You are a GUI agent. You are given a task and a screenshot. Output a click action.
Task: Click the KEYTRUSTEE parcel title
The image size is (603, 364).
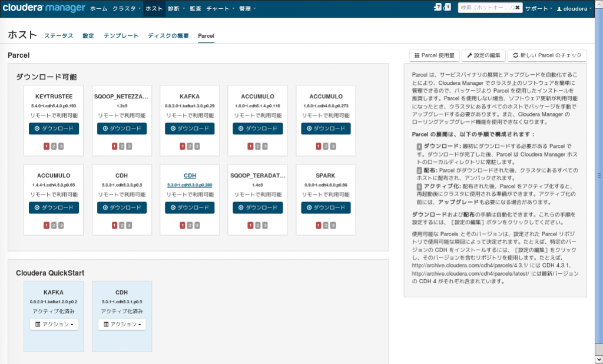click(54, 97)
